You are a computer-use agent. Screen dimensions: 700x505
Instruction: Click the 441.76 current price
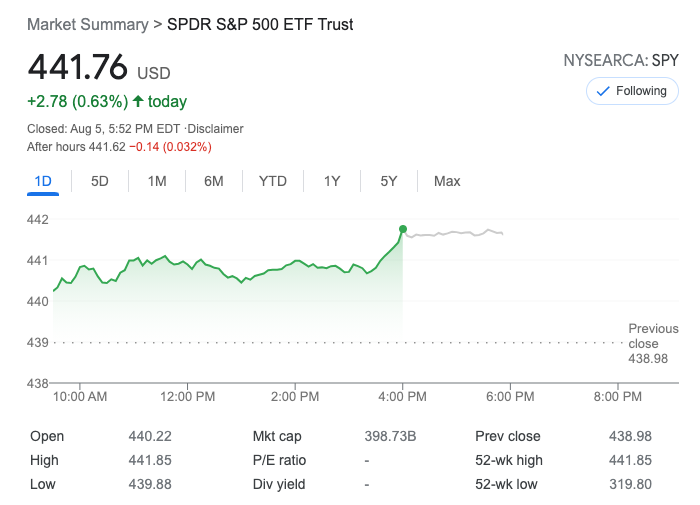78,68
